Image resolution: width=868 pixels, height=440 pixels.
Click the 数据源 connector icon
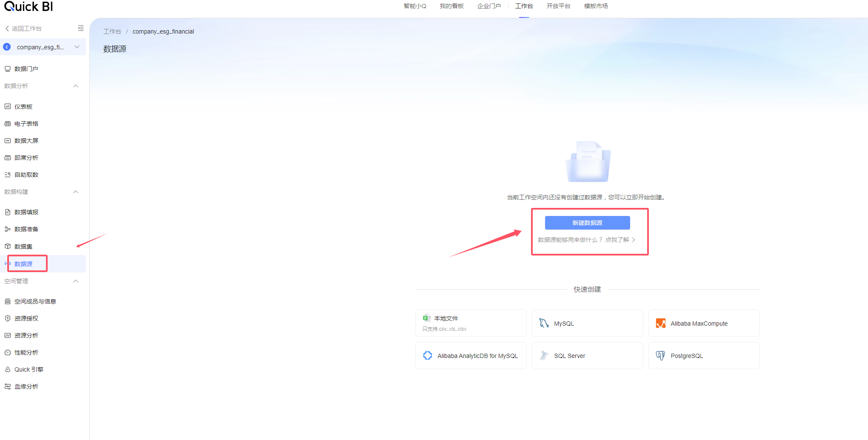(8, 264)
